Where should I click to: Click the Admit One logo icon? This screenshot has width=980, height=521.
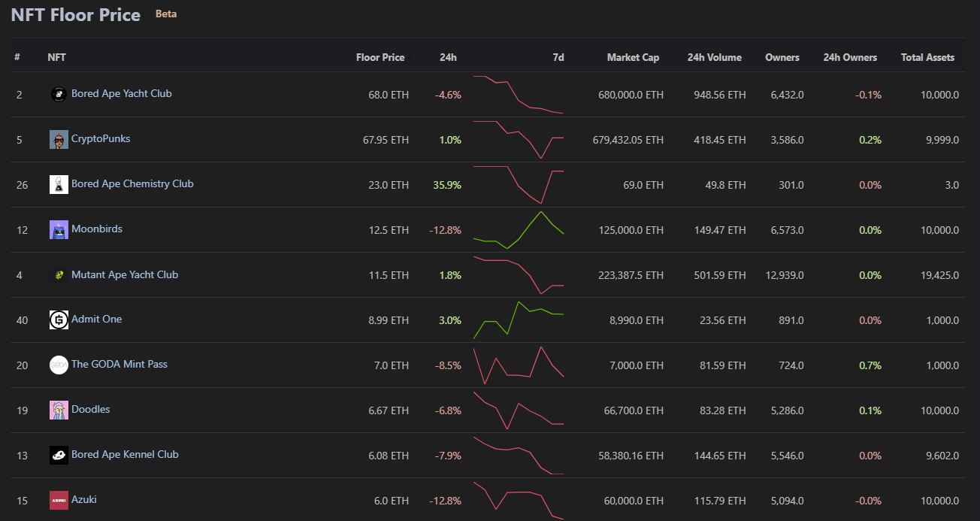[59, 320]
